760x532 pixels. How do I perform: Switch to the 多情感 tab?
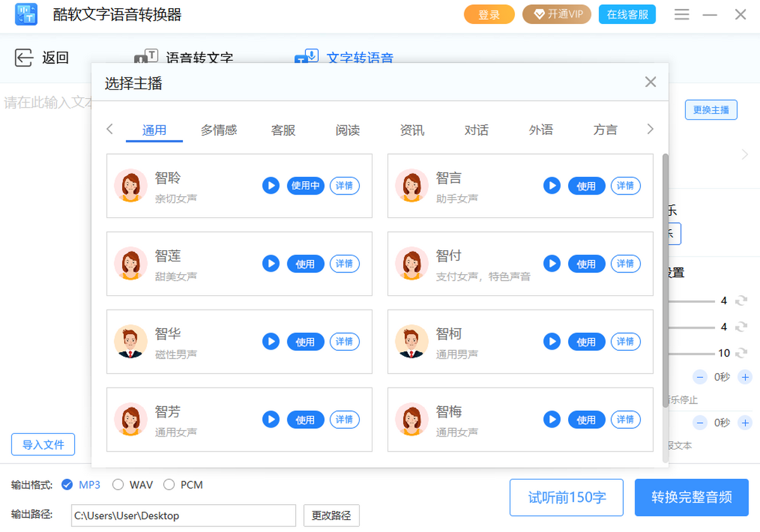tap(218, 129)
